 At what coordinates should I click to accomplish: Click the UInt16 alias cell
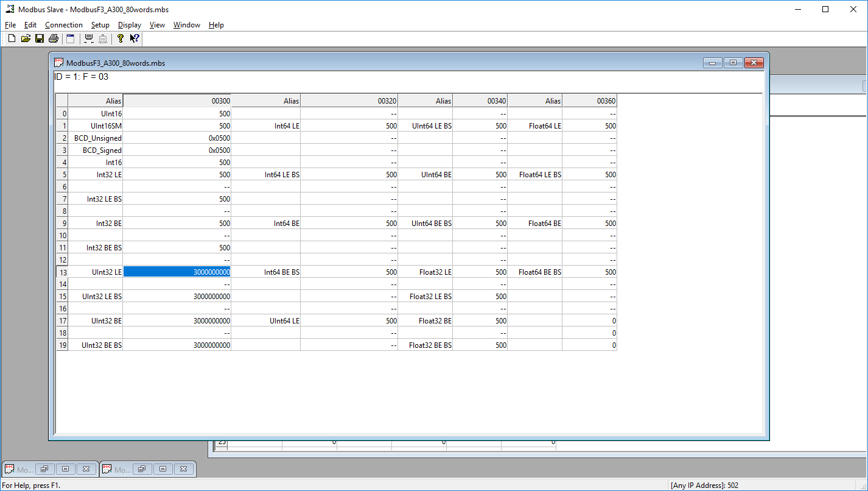96,113
